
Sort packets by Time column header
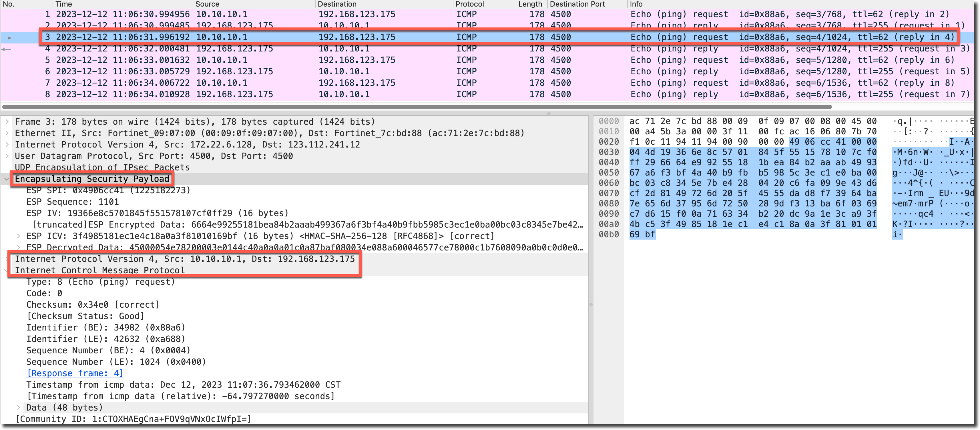[x=63, y=4]
